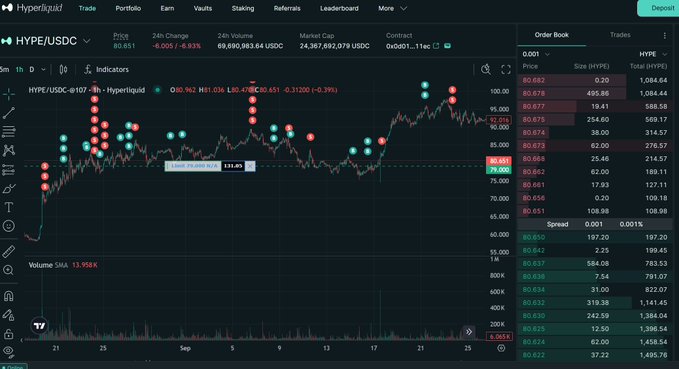Open the emoji icons tool
679x369 pixels.
[x=9, y=226]
